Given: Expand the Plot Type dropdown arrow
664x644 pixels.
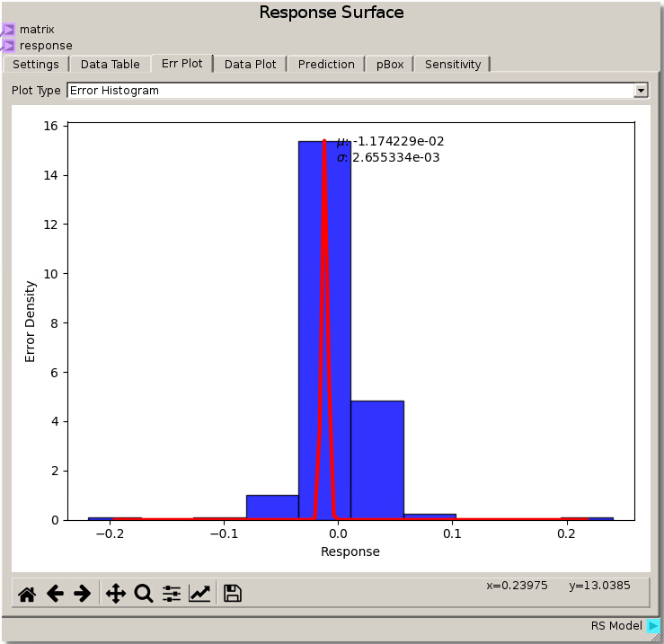Looking at the screenshot, I should [641, 91].
